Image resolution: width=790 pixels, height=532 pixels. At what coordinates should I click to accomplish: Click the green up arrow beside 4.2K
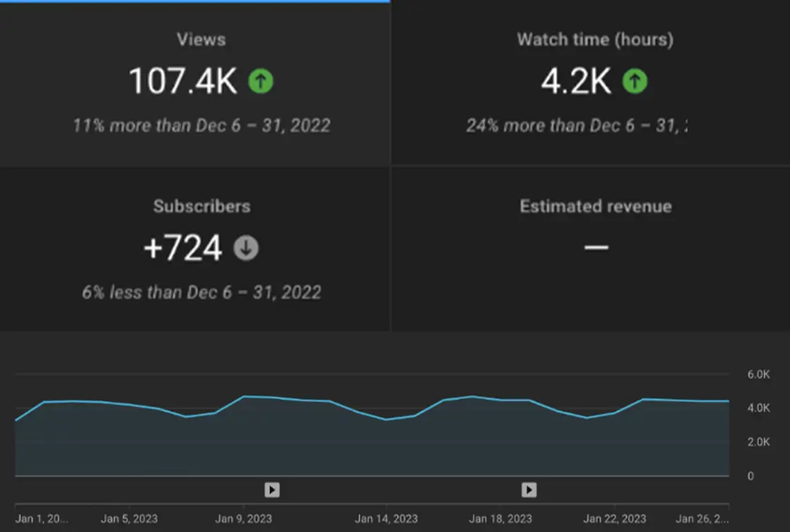[x=635, y=82]
